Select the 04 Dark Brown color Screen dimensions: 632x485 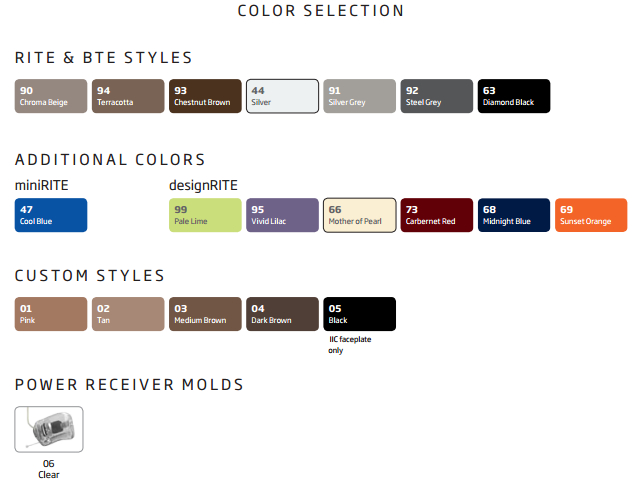point(283,314)
